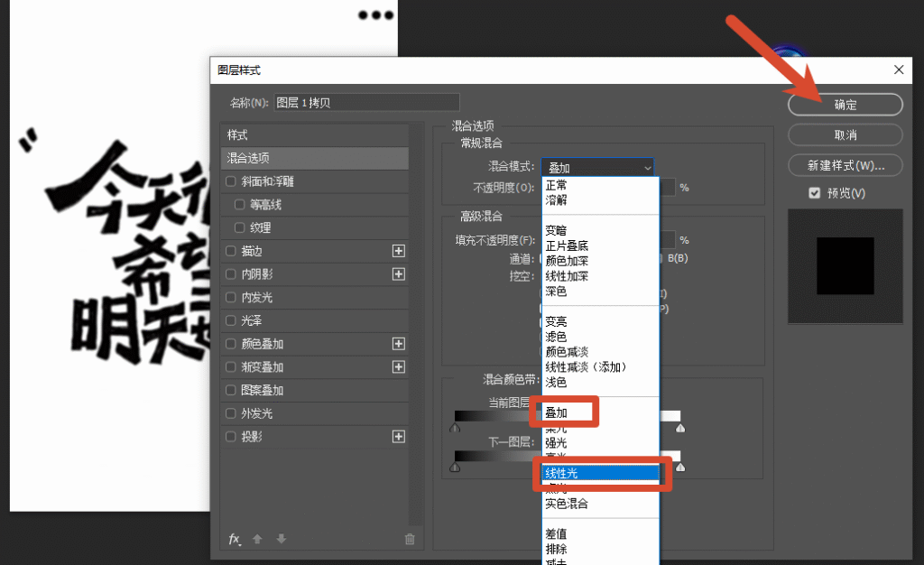The width and height of the screenshot is (924, 565).
Task: Enable 光泽 checkbox
Action: 231,320
